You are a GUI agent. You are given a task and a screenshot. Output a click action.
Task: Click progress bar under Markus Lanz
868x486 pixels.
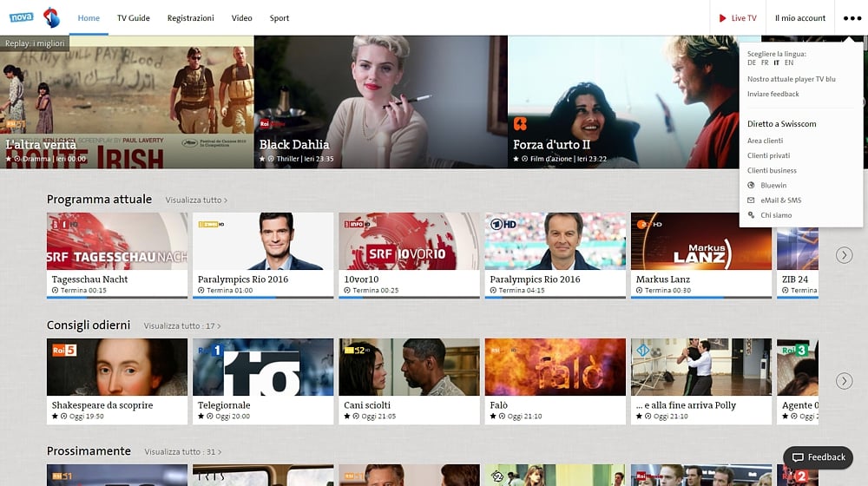pos(700,298)
